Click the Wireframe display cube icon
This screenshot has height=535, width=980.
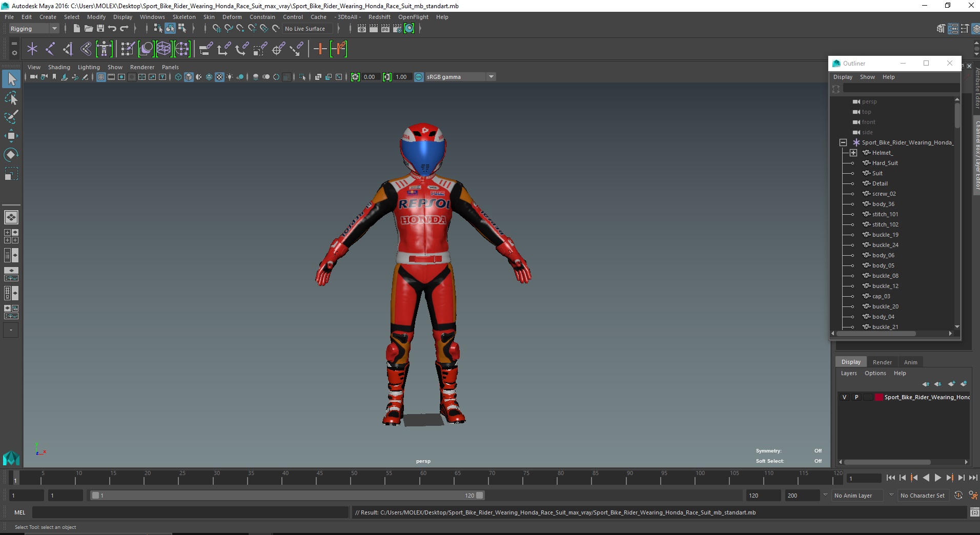[x=178, y=77]
